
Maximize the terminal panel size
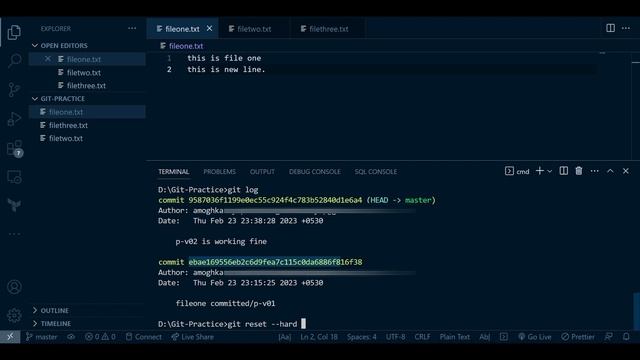pyautogui.click(x=610, y=171)
